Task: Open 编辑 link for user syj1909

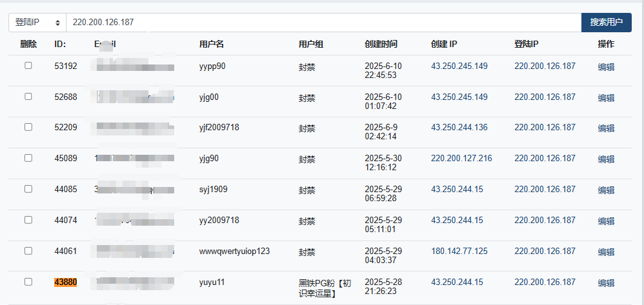Action: 606,190
